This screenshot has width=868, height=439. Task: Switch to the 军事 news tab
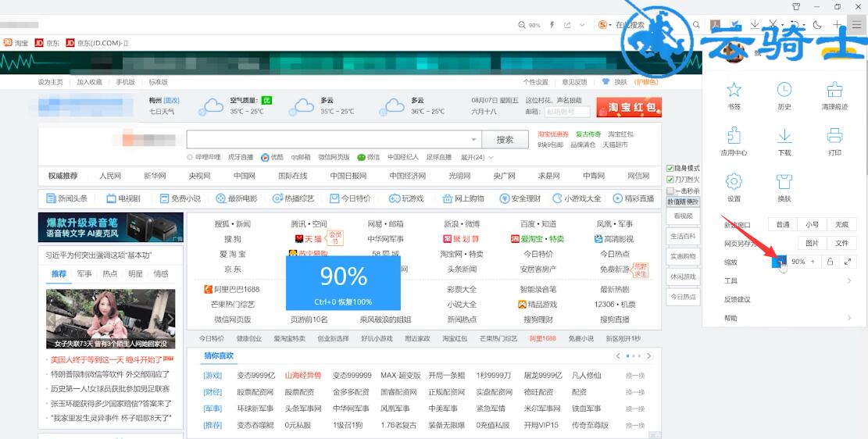click(x=84, y=273)
